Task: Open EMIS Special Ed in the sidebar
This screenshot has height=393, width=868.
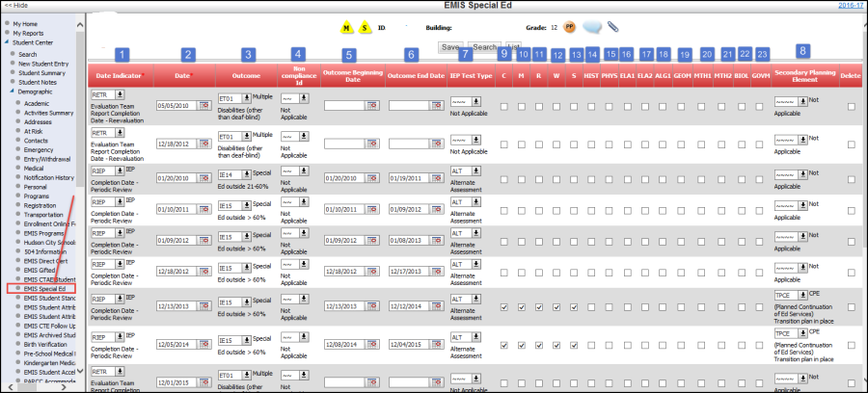Action: [44, 289]
